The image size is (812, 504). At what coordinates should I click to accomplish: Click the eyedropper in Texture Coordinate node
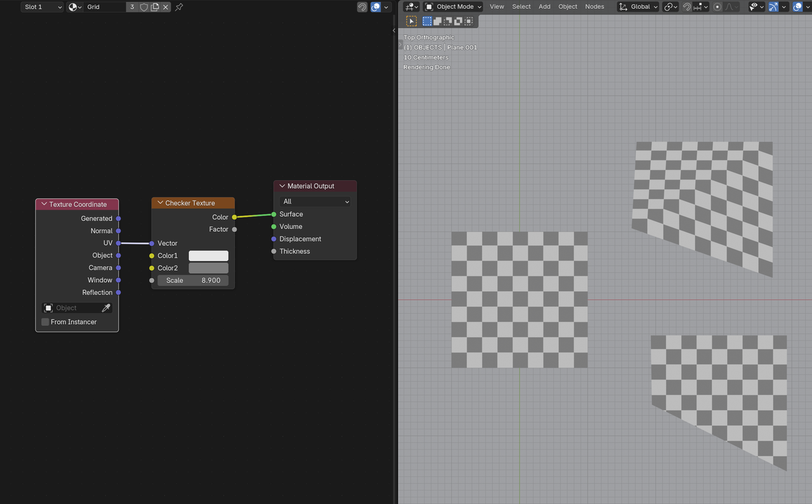(x=106, y=308)
